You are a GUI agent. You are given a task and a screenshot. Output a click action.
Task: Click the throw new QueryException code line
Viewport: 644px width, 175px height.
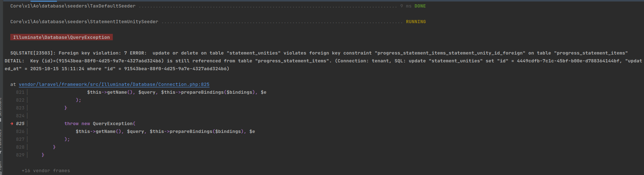(x=100, y=124)
